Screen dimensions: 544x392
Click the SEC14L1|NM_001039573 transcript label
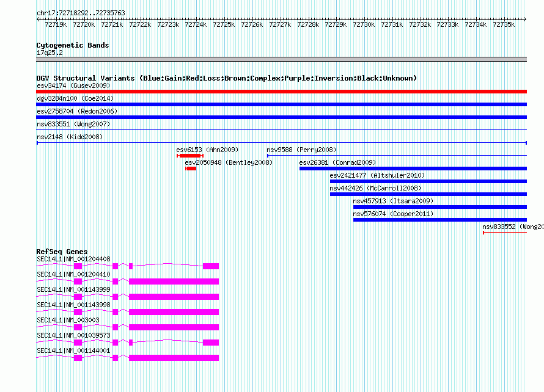pos(73,335)
